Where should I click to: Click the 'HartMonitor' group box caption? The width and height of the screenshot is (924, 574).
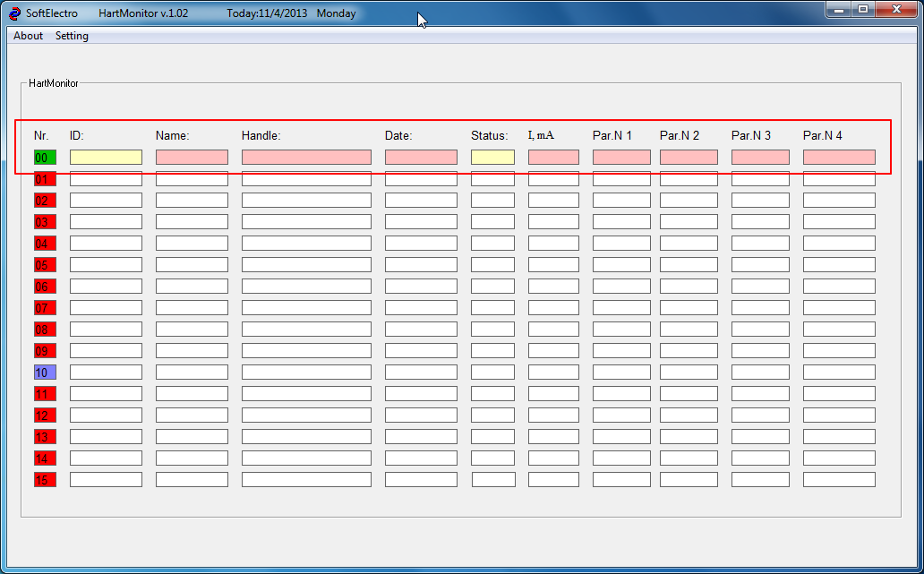tap(54, 83)
